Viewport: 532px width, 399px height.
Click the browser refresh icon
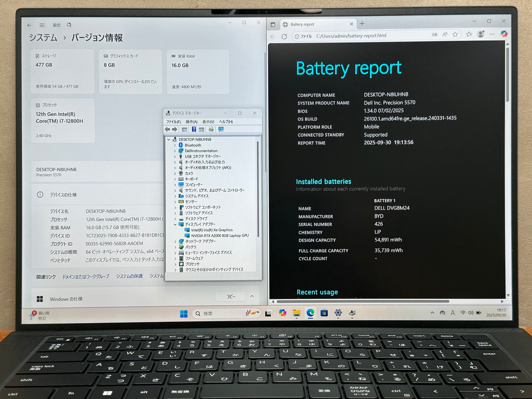point(284,37)
